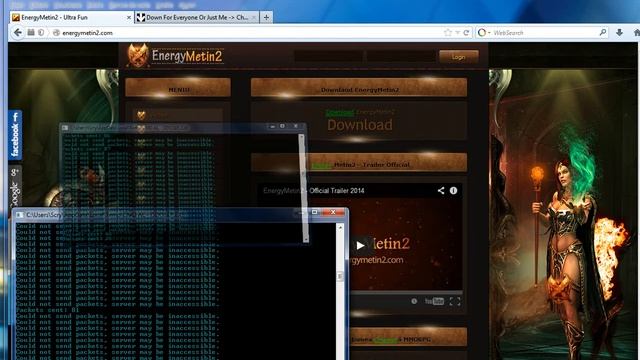
Task: Click the front console title bar icon
Action: [x=19, y=215]
